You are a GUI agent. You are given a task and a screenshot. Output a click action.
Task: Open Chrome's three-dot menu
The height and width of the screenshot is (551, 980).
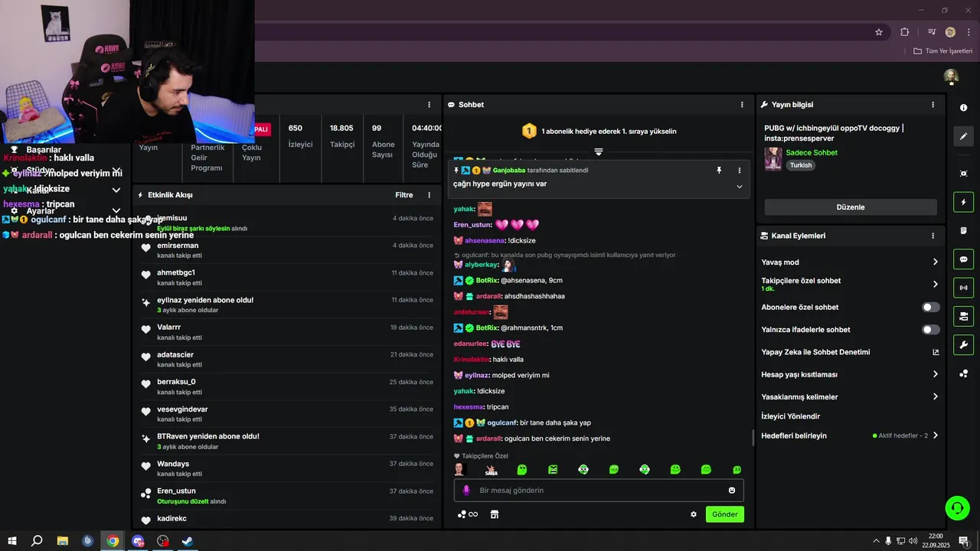coord(969,32)
